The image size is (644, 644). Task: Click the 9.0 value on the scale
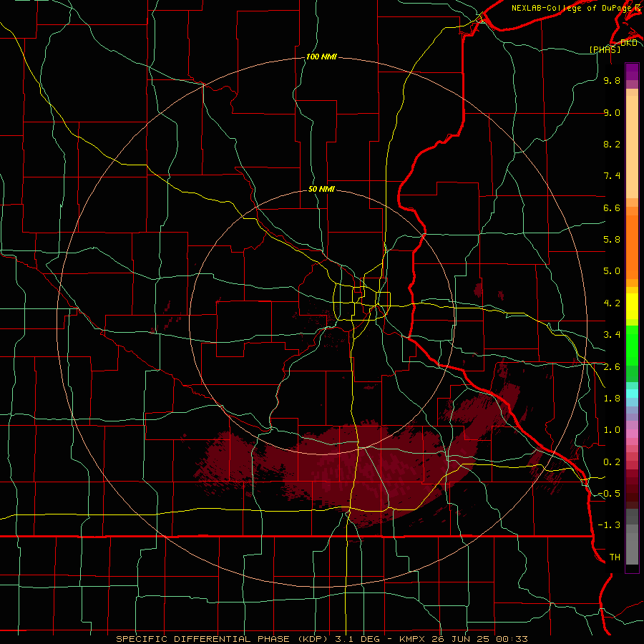tap(612, 112)
